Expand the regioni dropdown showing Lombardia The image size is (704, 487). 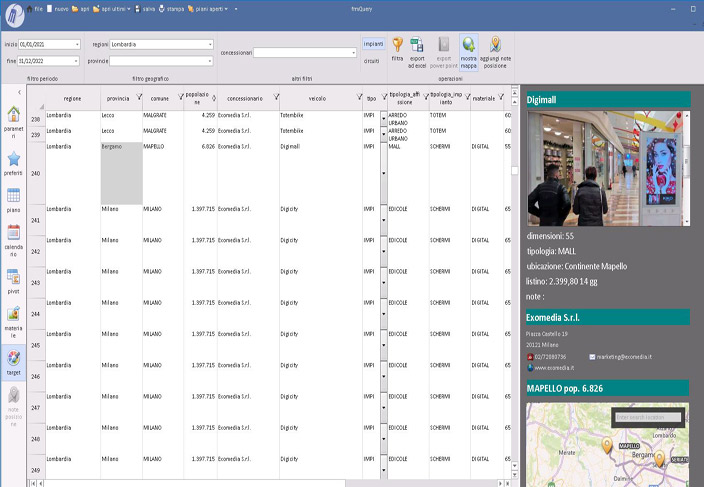click(x=210, y=44)
